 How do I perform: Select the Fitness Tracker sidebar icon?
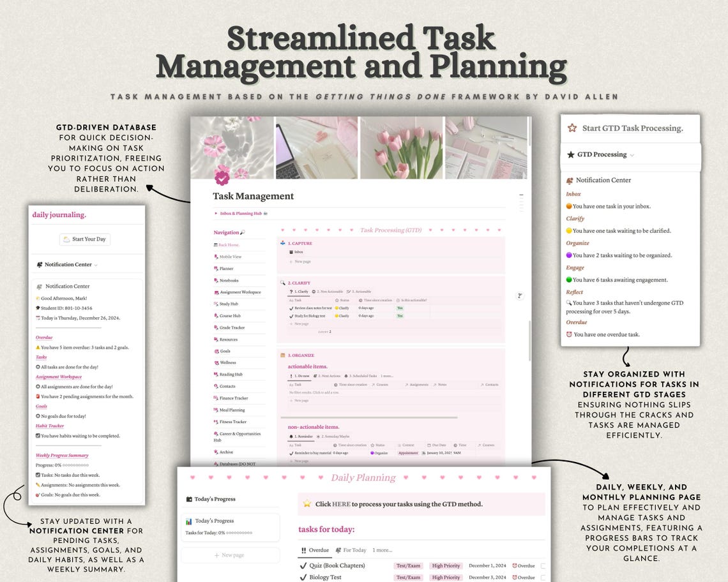point(215,422)
